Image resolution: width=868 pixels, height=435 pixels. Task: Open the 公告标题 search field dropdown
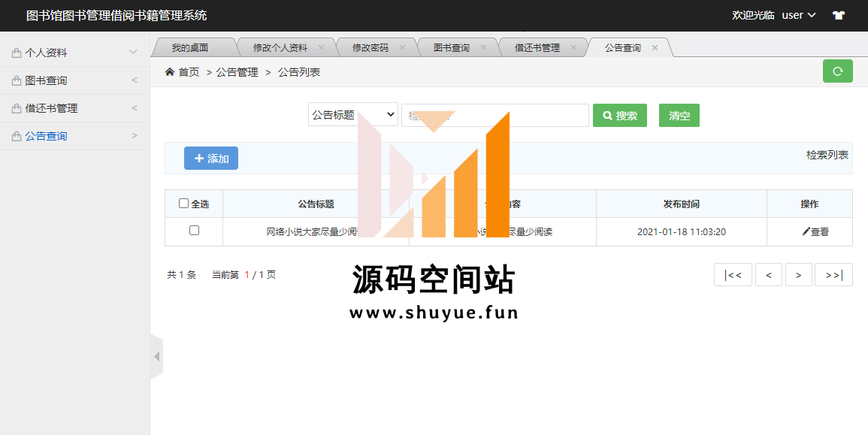pos(353,114)
